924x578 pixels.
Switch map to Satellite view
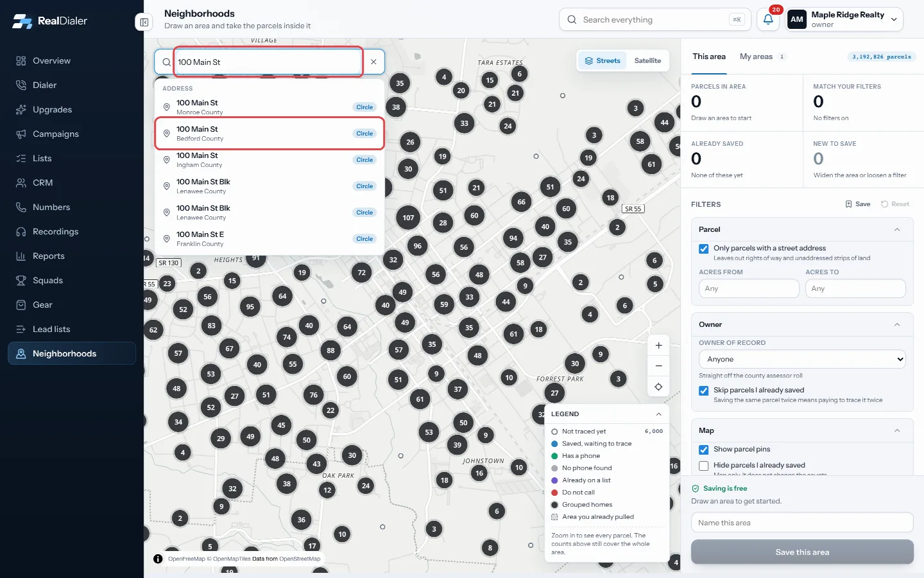647,61
